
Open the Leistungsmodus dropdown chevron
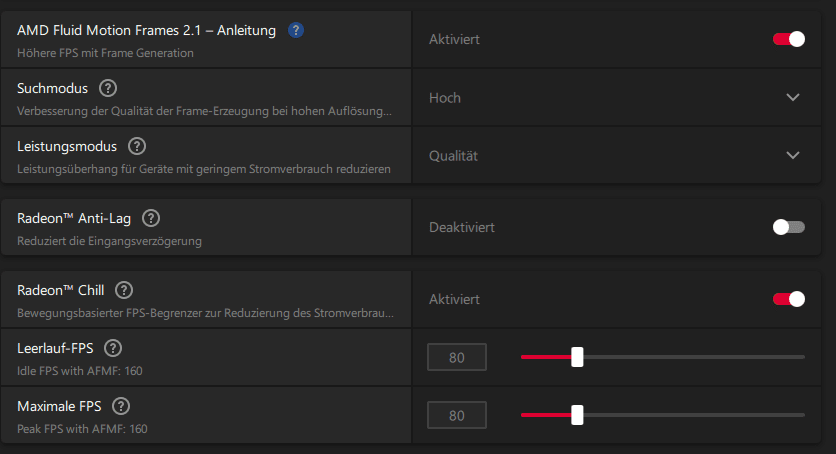click(793, 155)
